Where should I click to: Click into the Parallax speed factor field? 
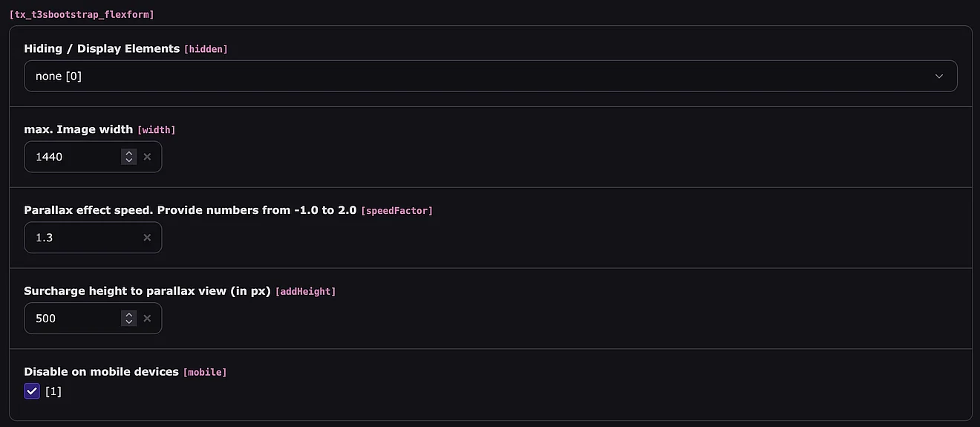(x=82, y=238)
